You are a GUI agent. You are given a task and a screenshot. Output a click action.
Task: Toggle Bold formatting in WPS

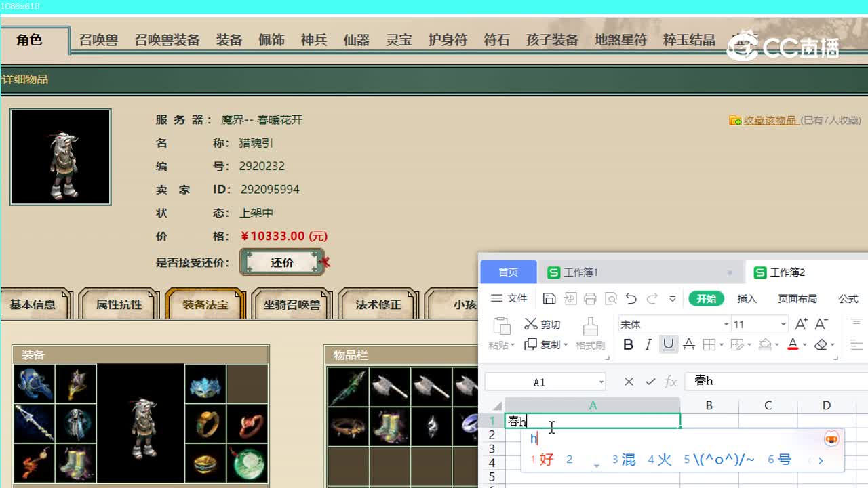point(628,345)
